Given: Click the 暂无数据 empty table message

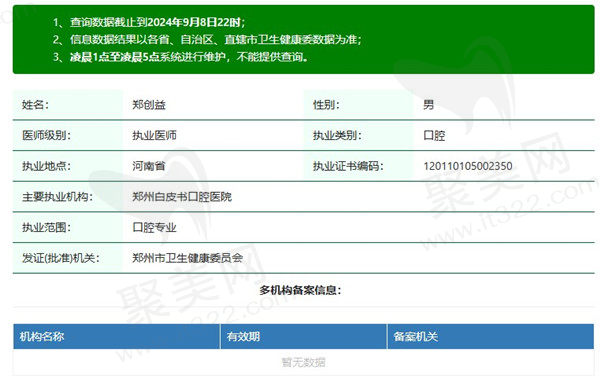Looking at the screenshot, I should (303, 362).
